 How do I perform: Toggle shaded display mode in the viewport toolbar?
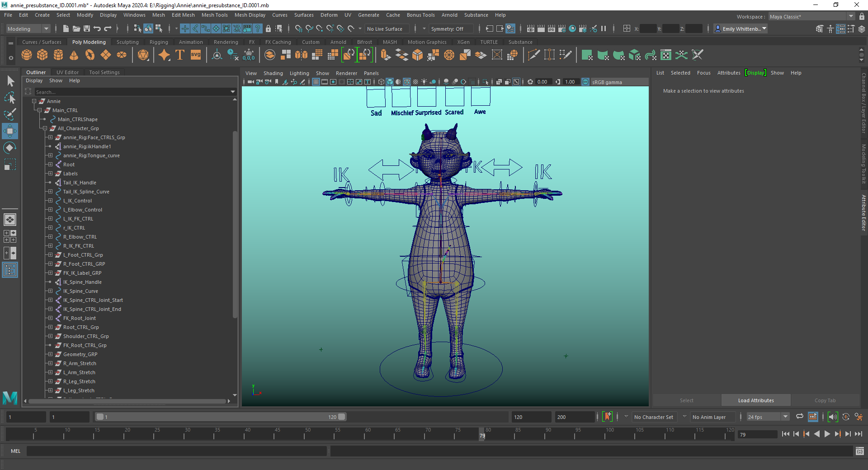389,82
